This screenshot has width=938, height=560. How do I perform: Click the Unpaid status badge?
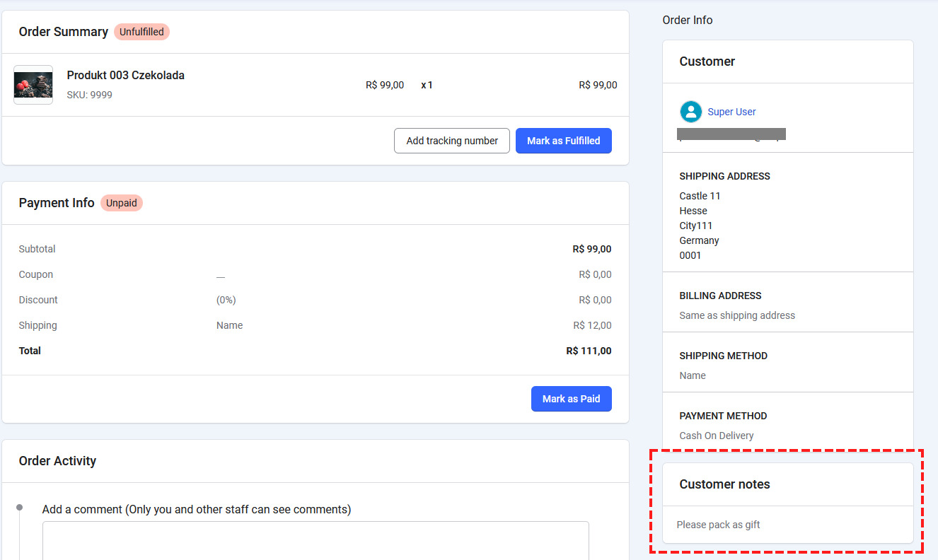point(121,203)
